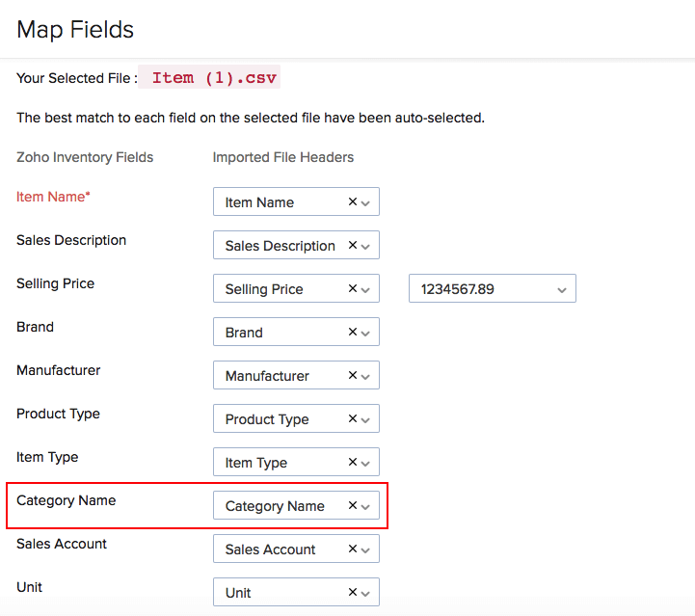Expand the Item Name dropdown arrow

(x=366, y=203)
